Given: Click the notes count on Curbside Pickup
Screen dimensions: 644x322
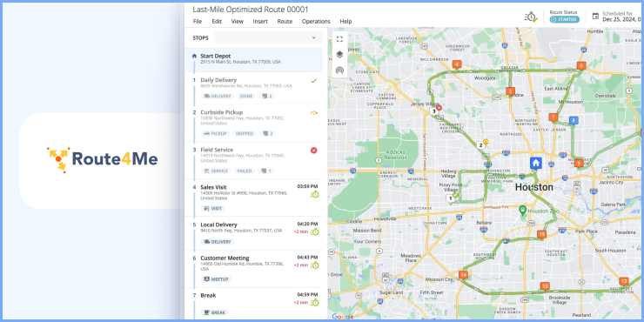Looking at the screenshot, I should point(268,133).
